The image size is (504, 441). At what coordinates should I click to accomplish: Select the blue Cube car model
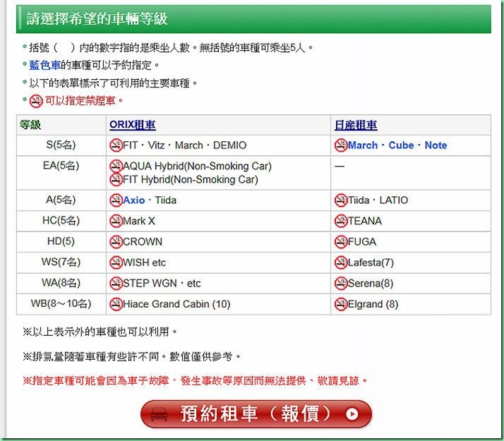(x=401, y=145)
